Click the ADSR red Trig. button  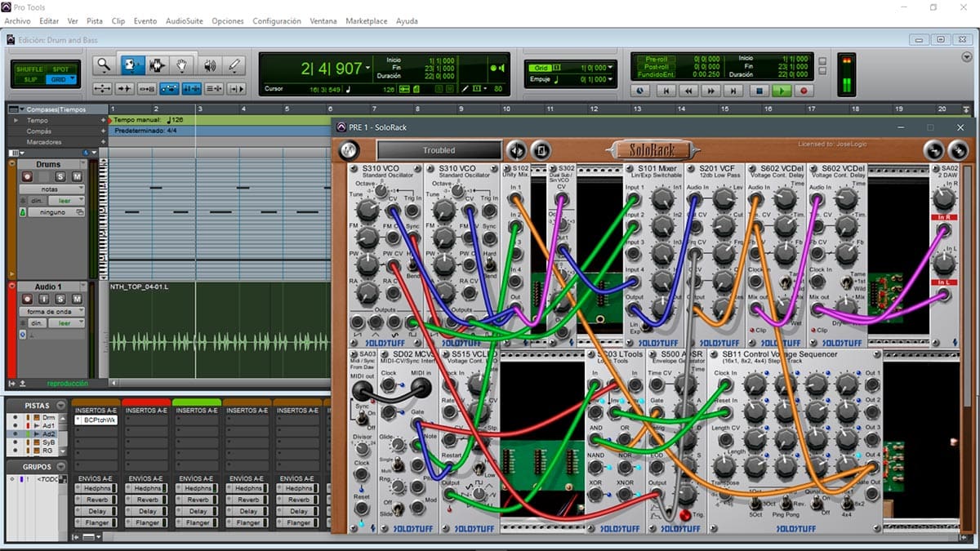[x=687, y=514]
